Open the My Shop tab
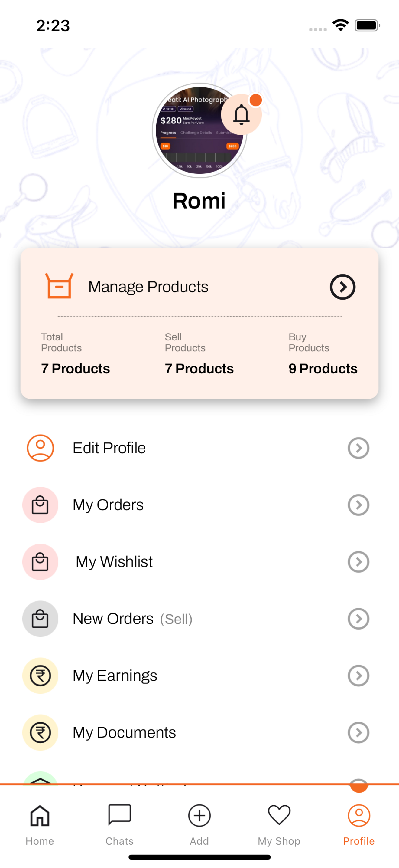Viewport: 399px width, 868px height. (279, 825)
